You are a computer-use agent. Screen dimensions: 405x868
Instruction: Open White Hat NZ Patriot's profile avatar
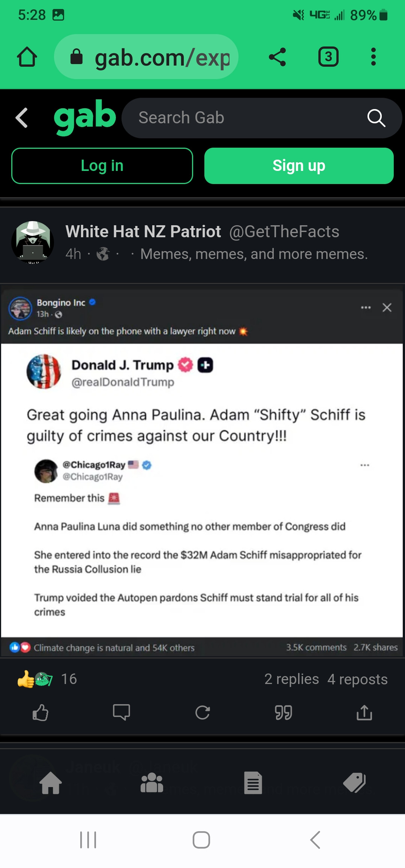pyautogui.click(x=33, y=242)
